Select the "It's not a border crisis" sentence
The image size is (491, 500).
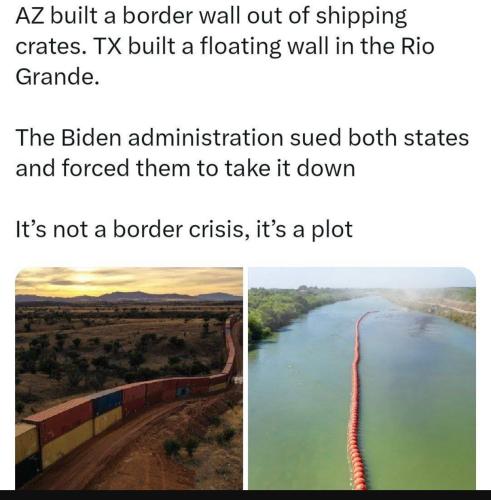[x=184, y=230]
